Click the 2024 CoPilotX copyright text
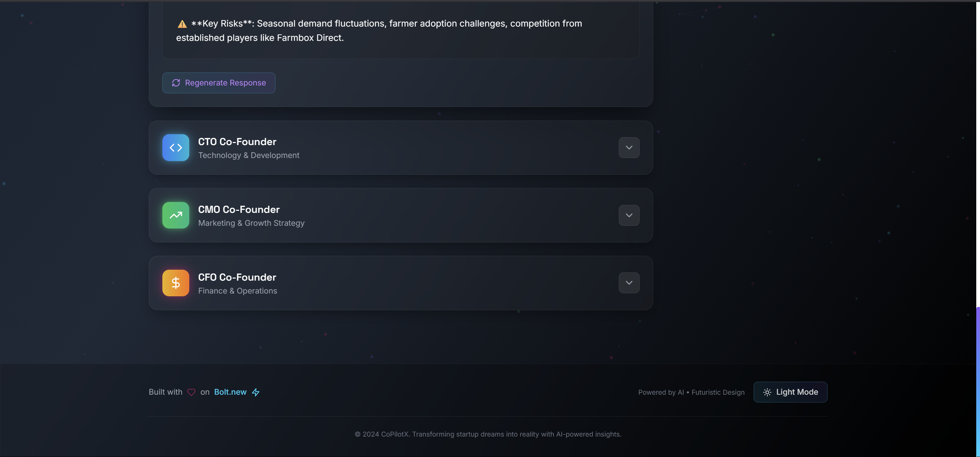Screen dimensions: 980x457 pyautogui.click(x=488, y=434)
